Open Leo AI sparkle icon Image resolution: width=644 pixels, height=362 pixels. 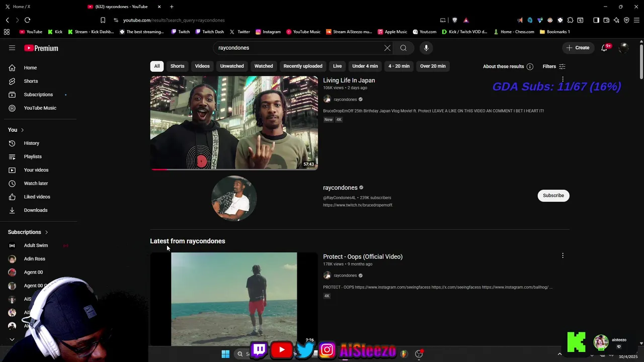click(616, 20)
